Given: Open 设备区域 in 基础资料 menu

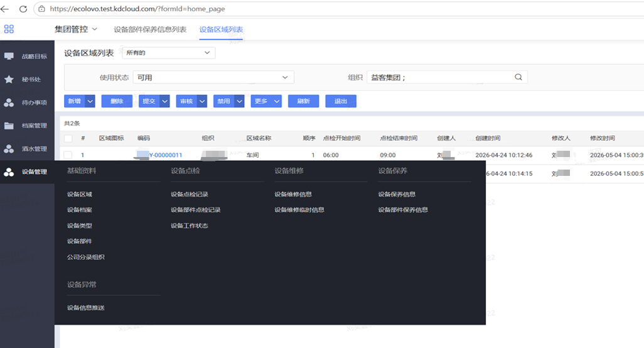Looking at the screenshot, I should coord(80,194).
